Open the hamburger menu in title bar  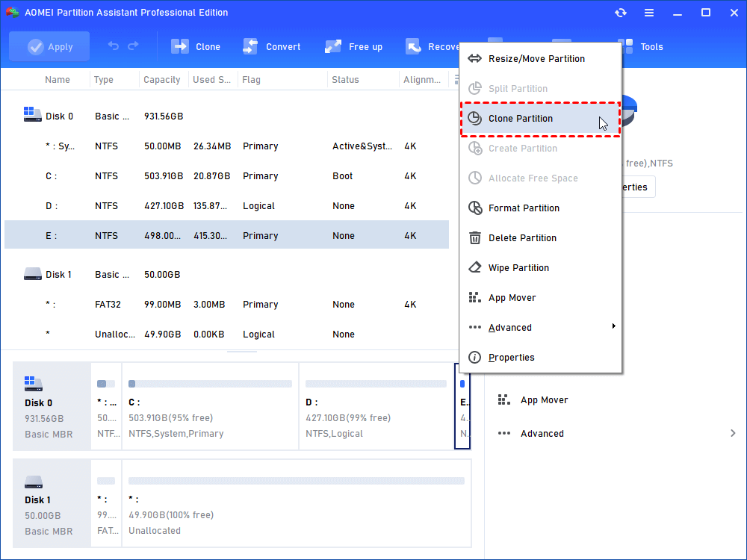[649, 13]
